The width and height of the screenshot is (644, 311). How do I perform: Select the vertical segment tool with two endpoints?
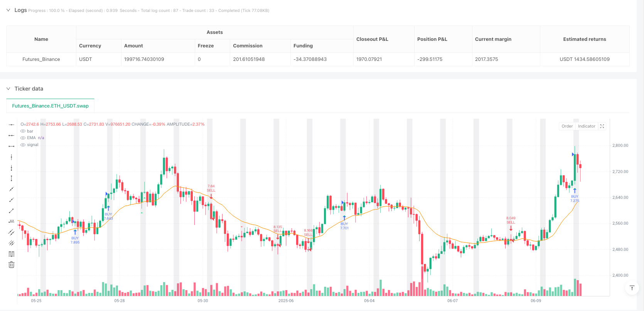(12, 178)
